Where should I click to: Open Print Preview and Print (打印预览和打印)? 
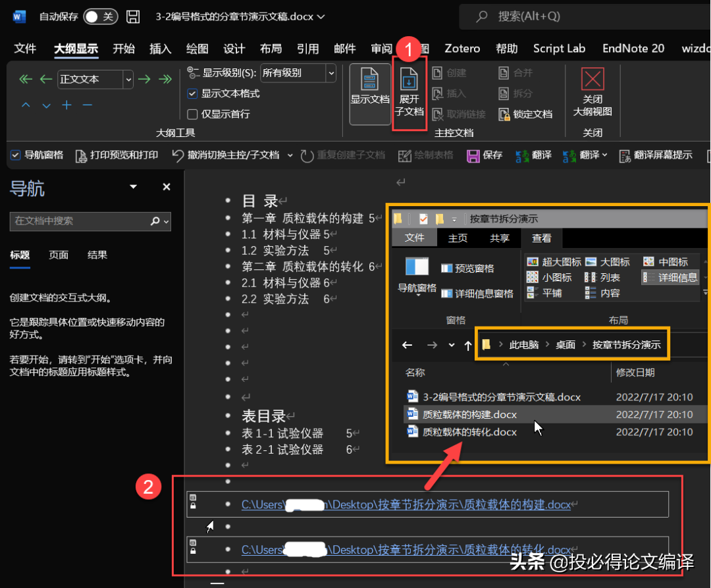click(82, 156)
